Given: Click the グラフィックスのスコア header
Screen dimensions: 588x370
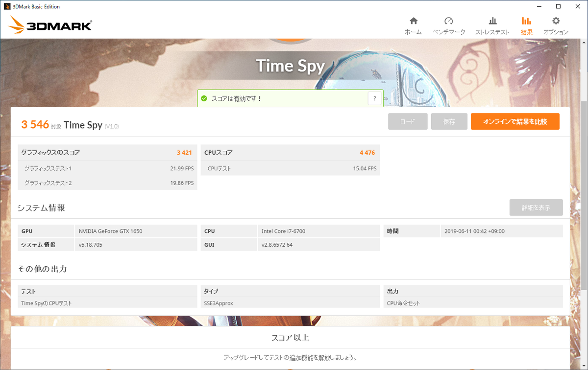Looking at the screenshot, I should point(50,153).
